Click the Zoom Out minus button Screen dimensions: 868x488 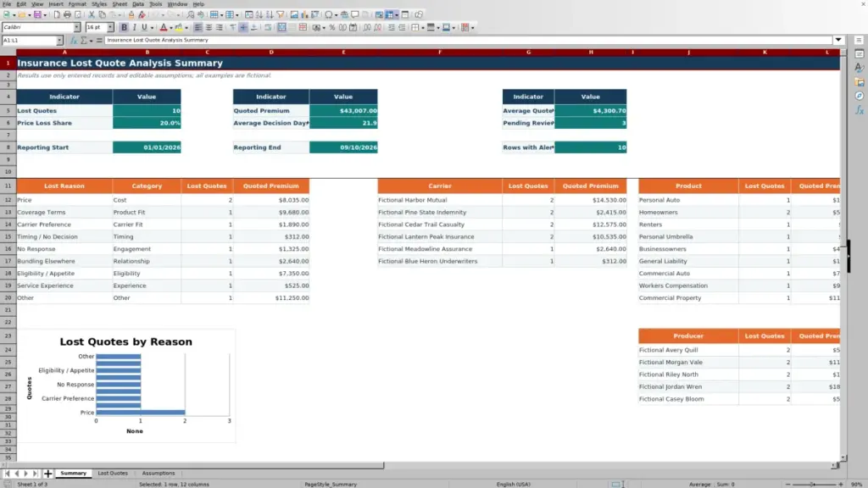tap(788, 484)
